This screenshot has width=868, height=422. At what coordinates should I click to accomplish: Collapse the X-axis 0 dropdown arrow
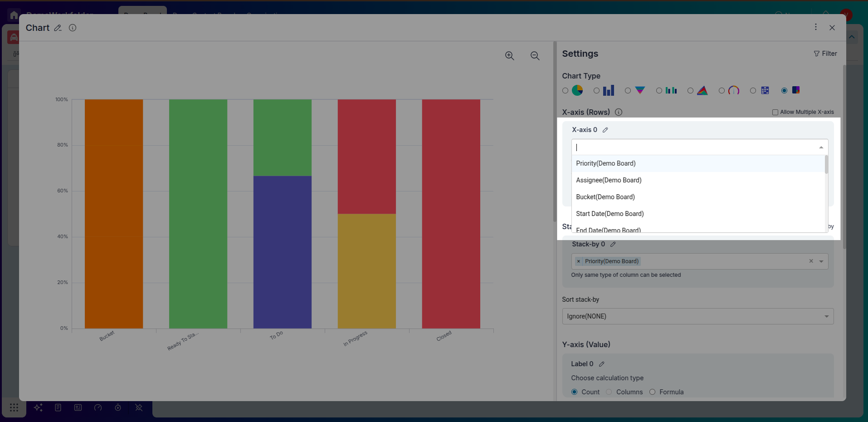(x=821, y=147)
